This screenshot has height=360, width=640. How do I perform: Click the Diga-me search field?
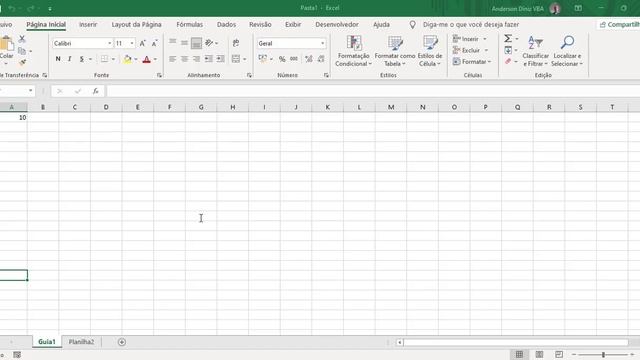pyautogui.click(x=471, y=24)
